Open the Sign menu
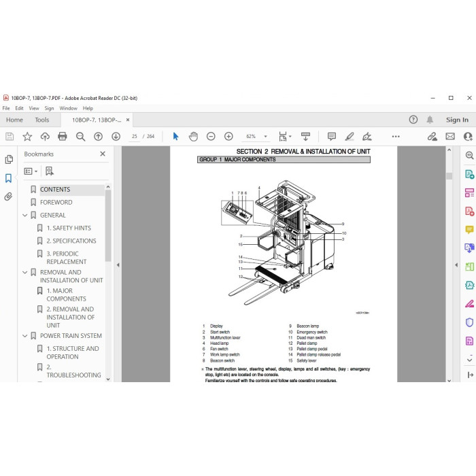 (x=49, y=108)
